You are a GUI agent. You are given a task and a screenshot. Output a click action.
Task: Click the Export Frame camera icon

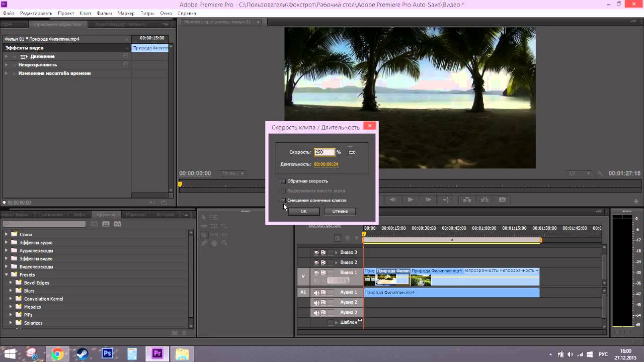point(502,200)
